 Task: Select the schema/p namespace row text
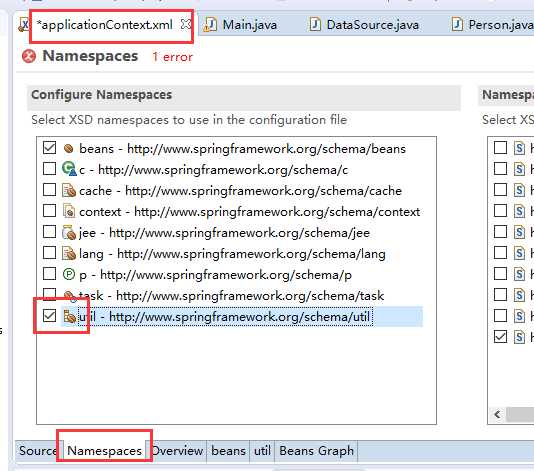coord(215,275)
